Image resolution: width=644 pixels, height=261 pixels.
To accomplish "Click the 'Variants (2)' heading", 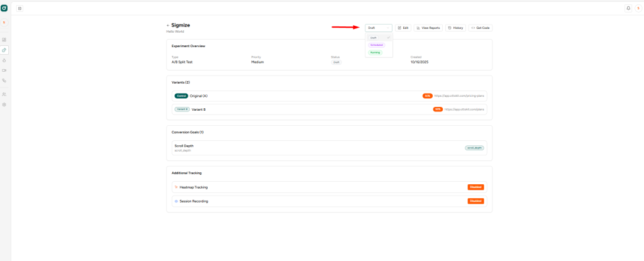I will 180,82.
